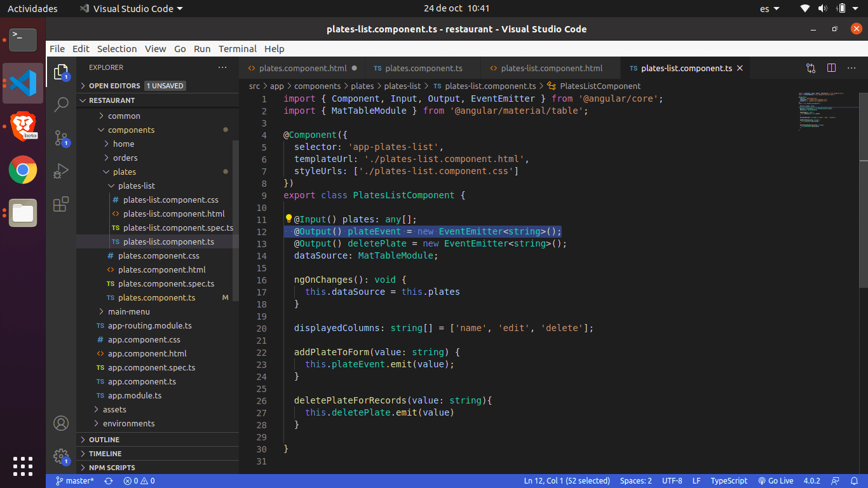This screenshot has height=488, width=868.
Task: Switch to the plates.component.ts tab
Action: click(423, 68)
